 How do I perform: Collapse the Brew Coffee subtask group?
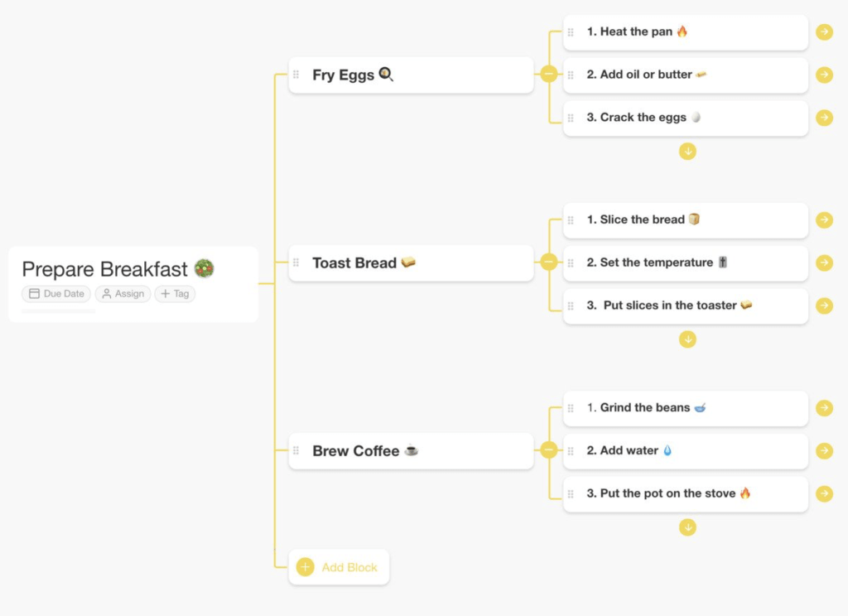548,450
